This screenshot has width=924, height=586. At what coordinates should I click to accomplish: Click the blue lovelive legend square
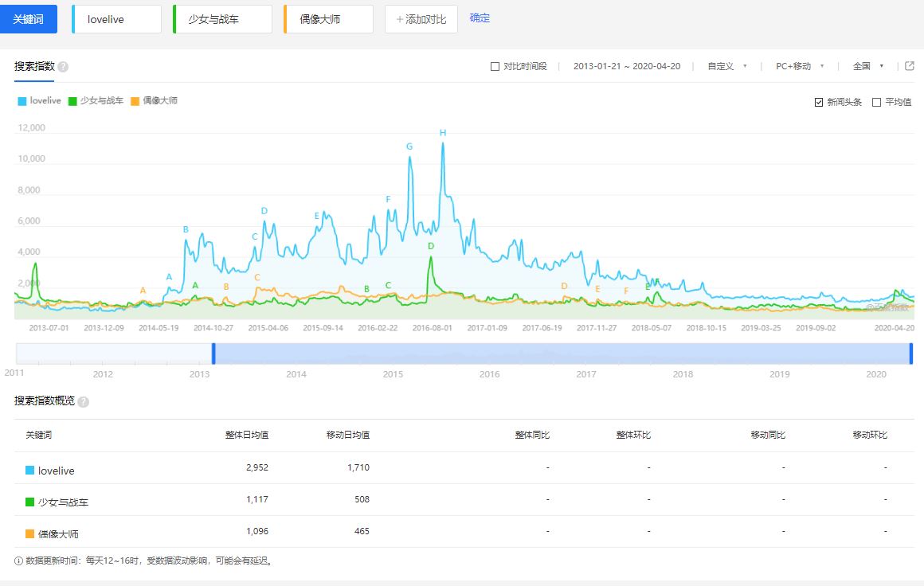pos(22,101)
